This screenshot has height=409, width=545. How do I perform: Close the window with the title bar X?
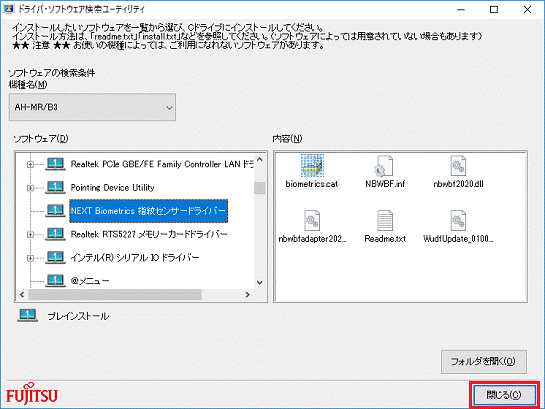tap(527, 9)
